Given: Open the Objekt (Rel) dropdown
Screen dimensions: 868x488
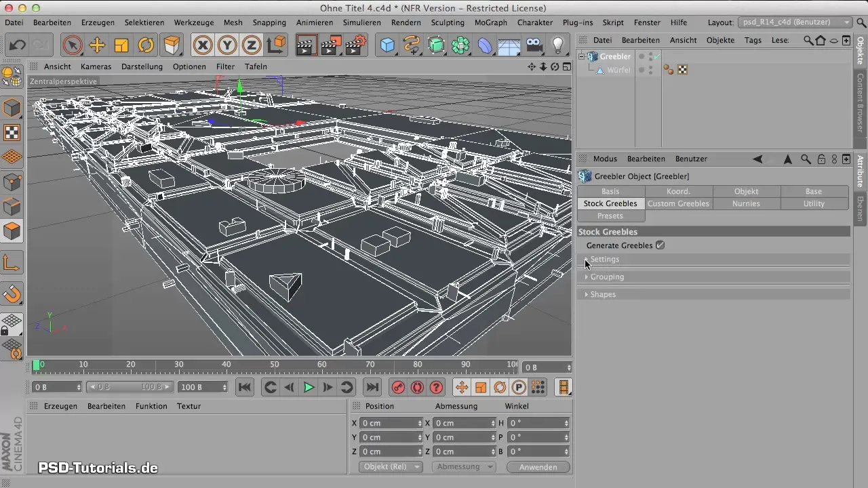Looking at the screenshot, I should pos(391,467).
